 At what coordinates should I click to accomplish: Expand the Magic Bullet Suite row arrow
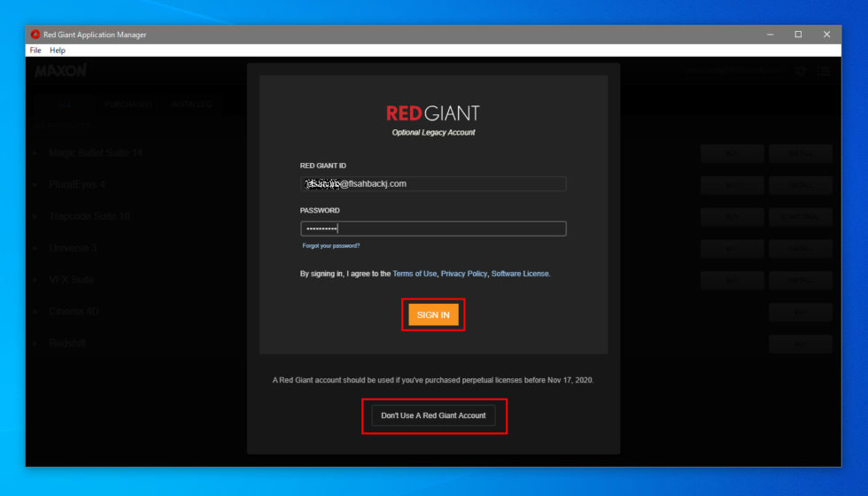(x=35, y=152)
